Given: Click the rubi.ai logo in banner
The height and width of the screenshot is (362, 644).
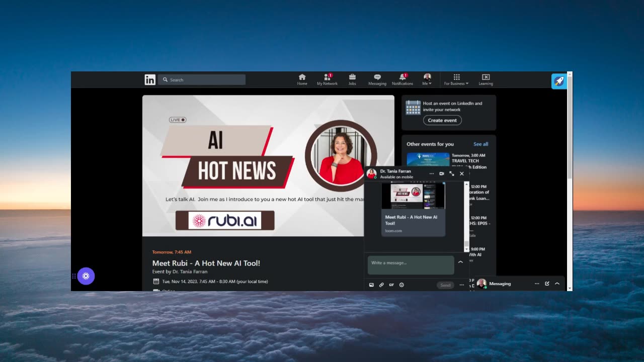Looking at the screenshot, I should 225,221.
